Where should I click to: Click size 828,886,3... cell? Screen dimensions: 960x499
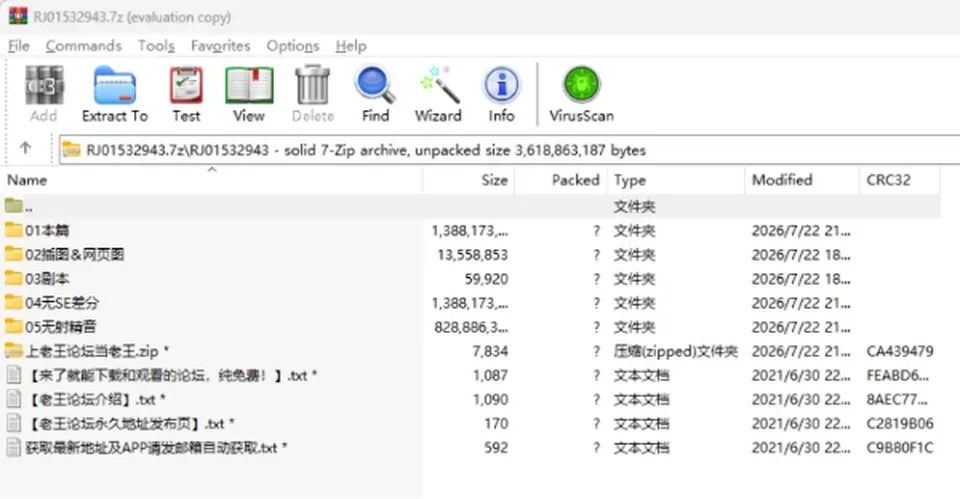pyautogui.click(x=471, y=327)
